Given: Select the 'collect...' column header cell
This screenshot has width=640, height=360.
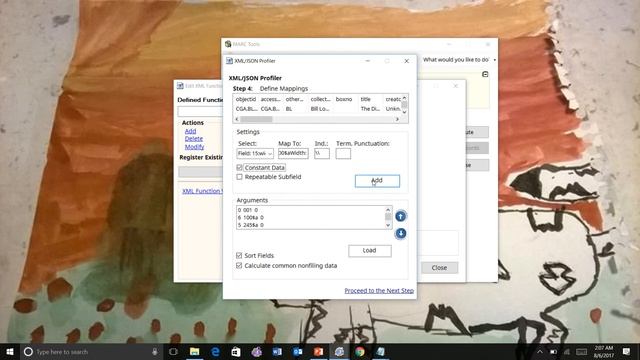Looking at the screenshot, I should pos(320,99).
